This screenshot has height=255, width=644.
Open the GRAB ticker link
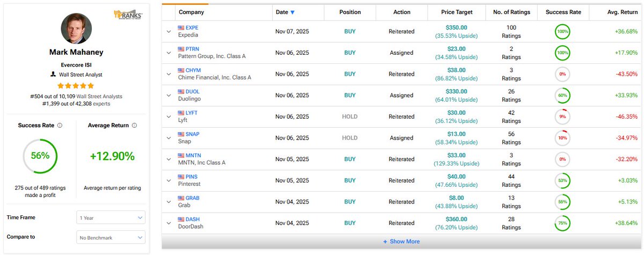(x=192, y=198)
